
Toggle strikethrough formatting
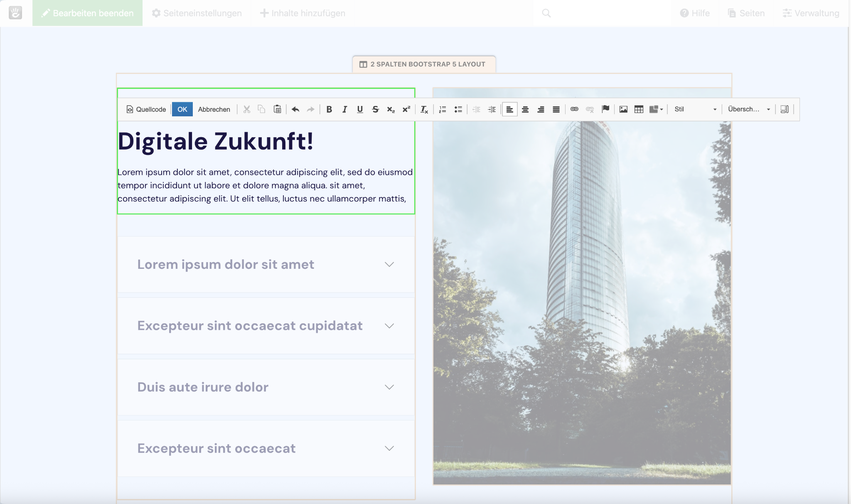(x=375, y=109)
